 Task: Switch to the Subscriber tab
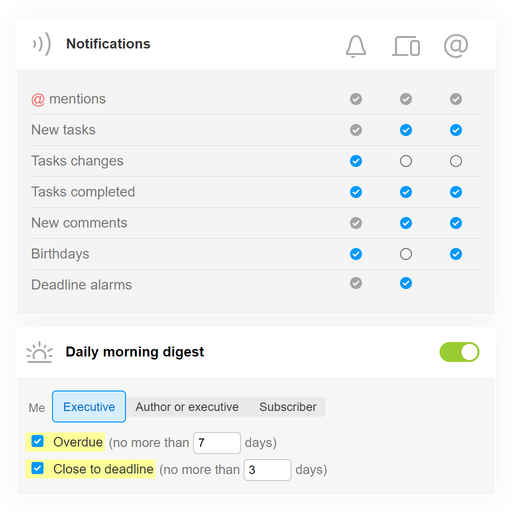pos(288,407)
